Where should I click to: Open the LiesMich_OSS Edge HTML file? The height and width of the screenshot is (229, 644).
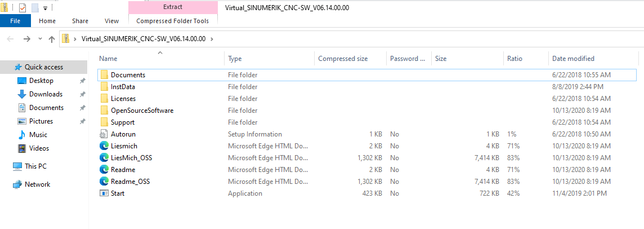[131, 158]
